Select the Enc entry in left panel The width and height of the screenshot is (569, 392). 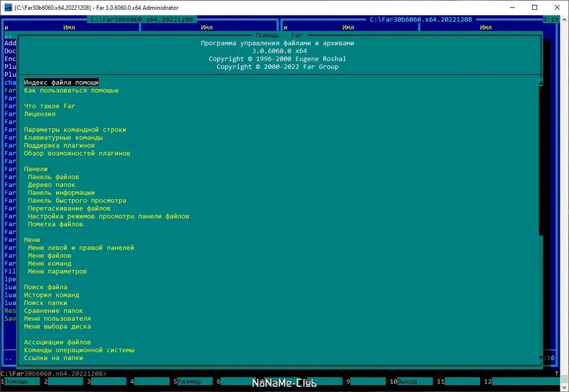(10, 59)
